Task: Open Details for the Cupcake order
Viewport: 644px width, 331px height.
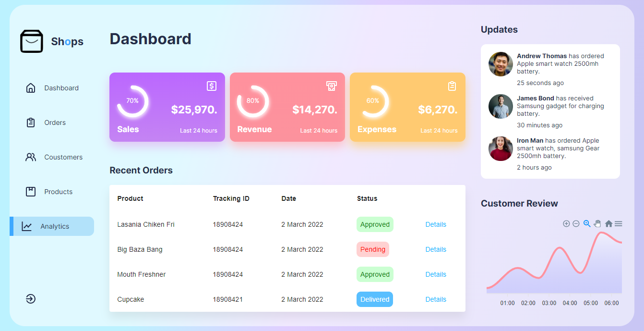Action: 435,299
